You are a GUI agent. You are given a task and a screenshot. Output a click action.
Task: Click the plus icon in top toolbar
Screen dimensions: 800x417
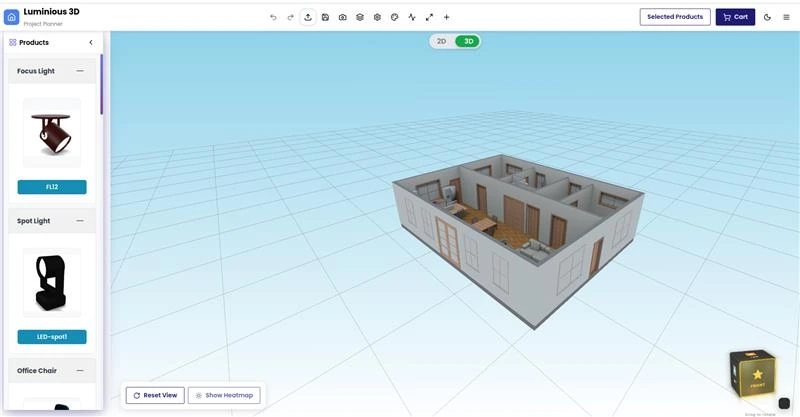point(446,17)
